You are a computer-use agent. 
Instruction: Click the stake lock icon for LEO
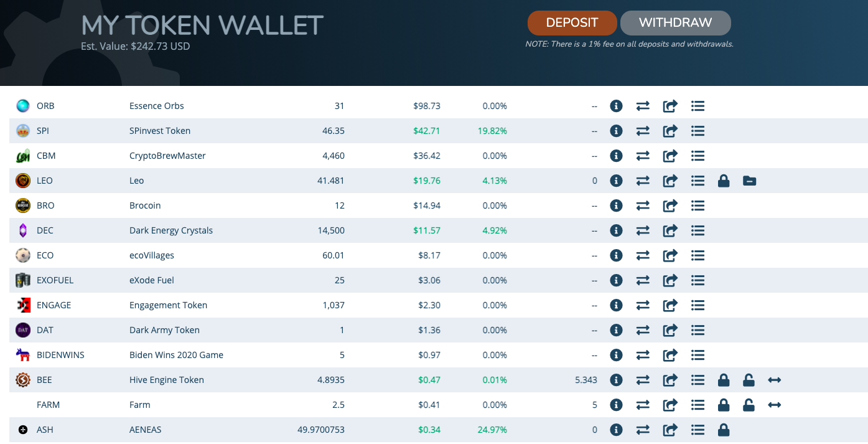tap(724, 181)
